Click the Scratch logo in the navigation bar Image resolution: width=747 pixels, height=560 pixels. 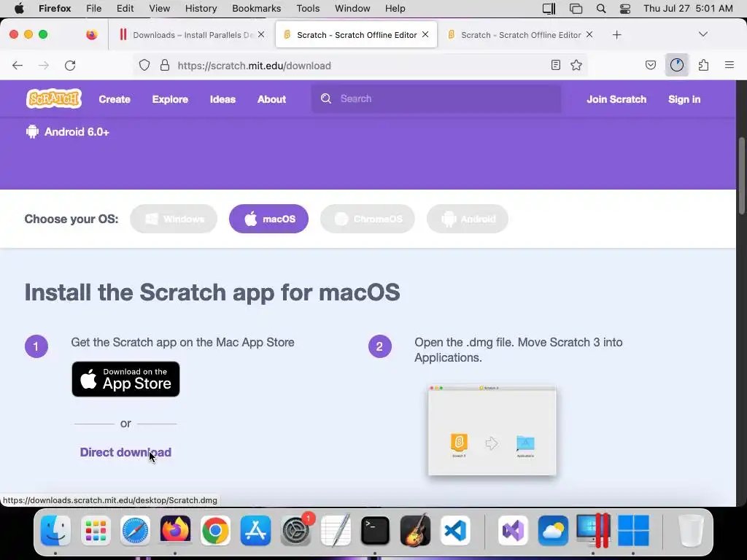(x=54, y=98)
